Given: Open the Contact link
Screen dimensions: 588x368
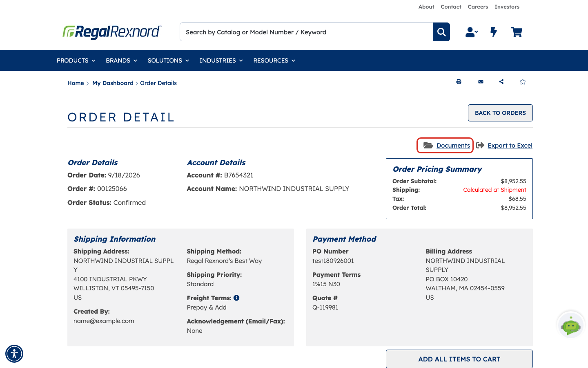Looking at the screenshot, I should point(451,7).
